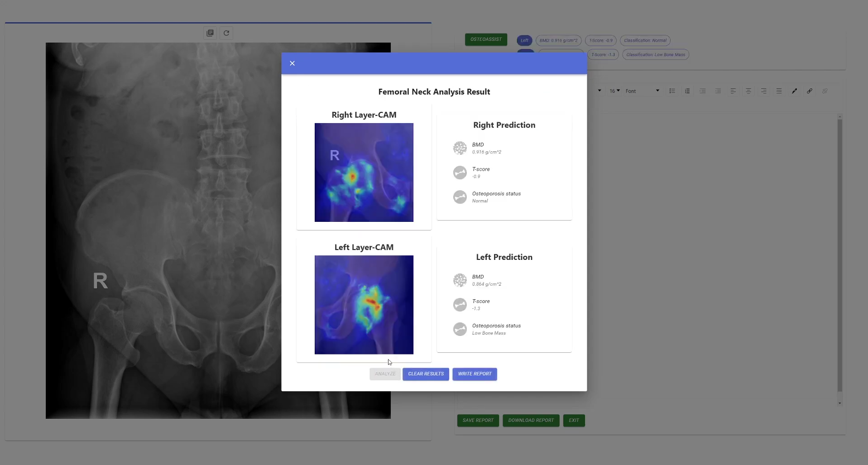
Task: Click the insert hyperlink icon
Action: pyautogui.click(x=810, y=91)
